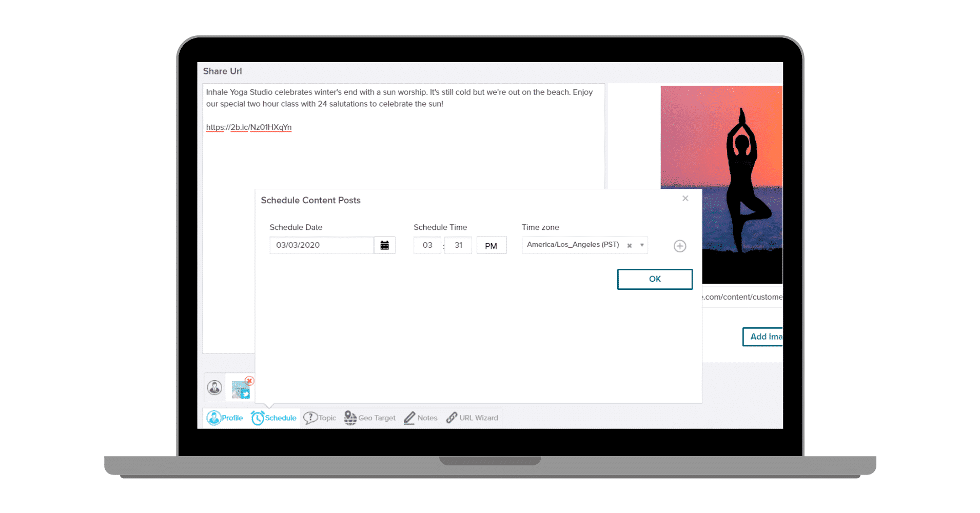Expand the Time zone dropdown arrow
The width and height of the screenshot is (980, 513).
pos(641,245)
